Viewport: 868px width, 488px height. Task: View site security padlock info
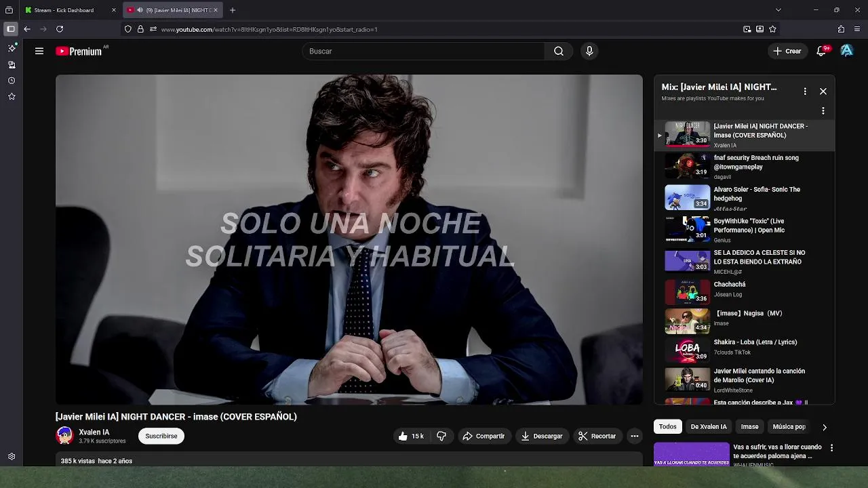click(140, 29)
